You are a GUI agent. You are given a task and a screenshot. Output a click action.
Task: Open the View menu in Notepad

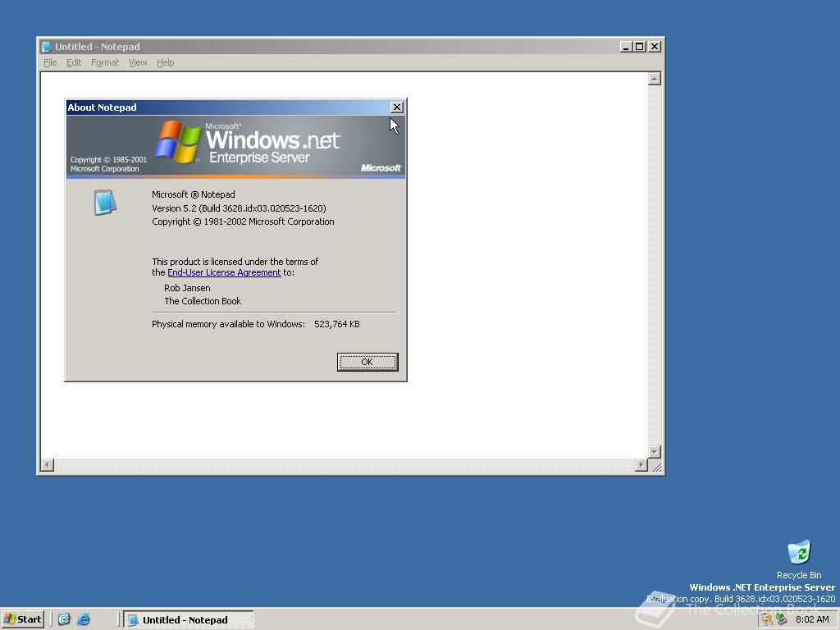(138, 62)
